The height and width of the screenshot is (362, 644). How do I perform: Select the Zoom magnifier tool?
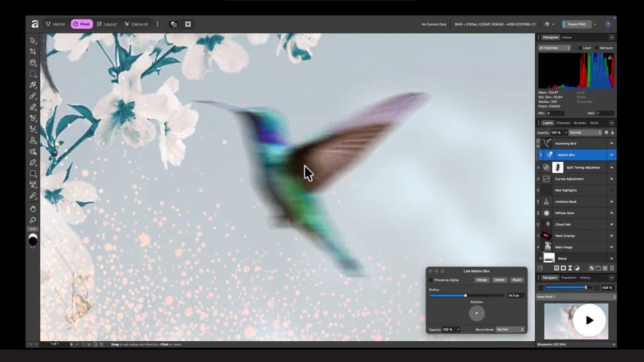33,220
